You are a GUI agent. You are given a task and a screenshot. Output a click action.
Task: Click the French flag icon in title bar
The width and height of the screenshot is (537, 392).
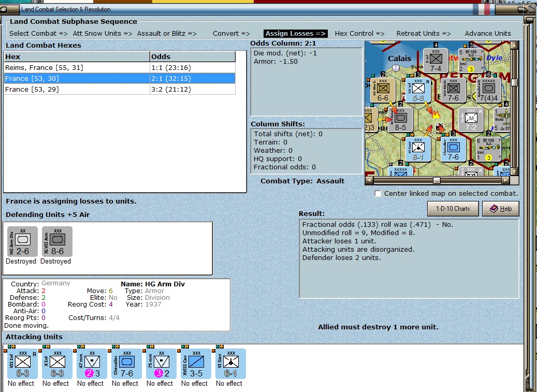click(481, 9)
